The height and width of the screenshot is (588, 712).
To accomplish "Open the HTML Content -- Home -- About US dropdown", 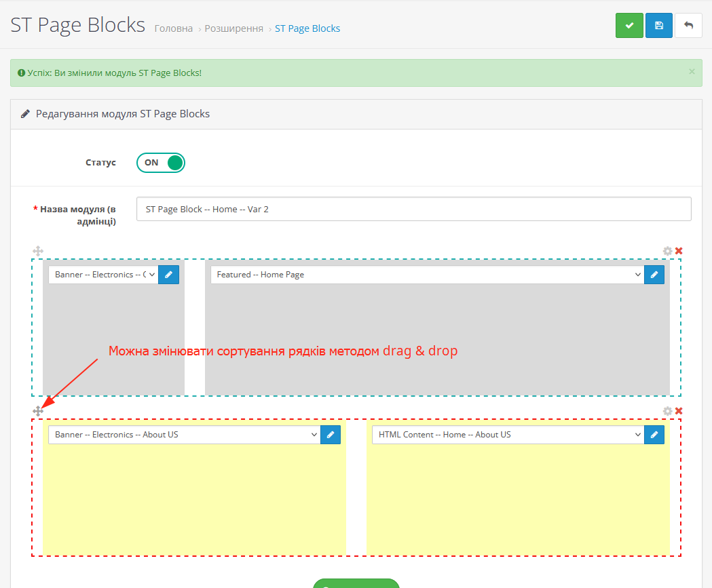I will pos(508,435).
